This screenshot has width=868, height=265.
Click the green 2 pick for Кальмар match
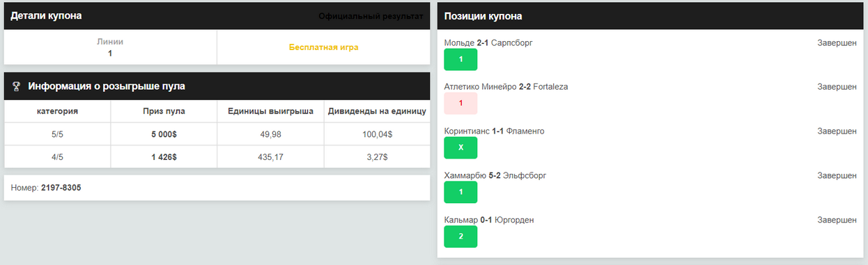tap(460, 236)
